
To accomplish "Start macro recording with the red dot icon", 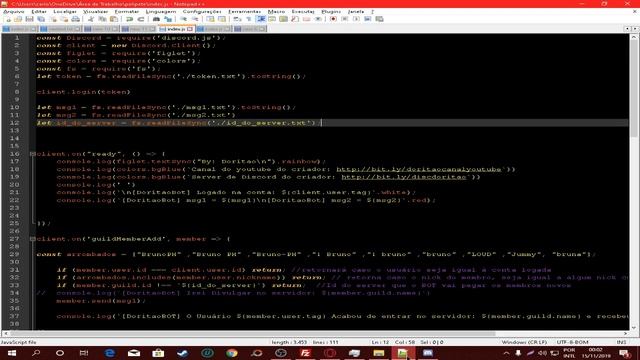I will pos(333,19).
